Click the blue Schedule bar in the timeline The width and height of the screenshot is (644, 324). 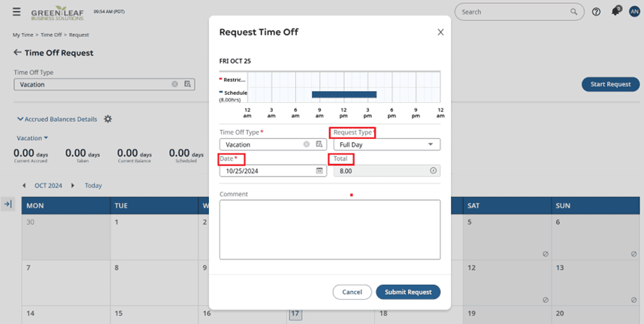pyautogui.click(x=344, y=95)
